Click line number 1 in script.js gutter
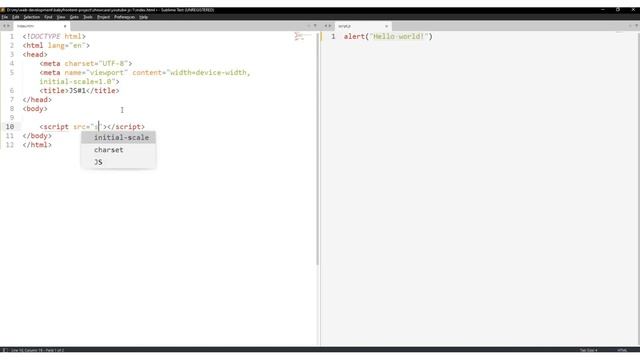The image size is (640, 360). (333, 36)
